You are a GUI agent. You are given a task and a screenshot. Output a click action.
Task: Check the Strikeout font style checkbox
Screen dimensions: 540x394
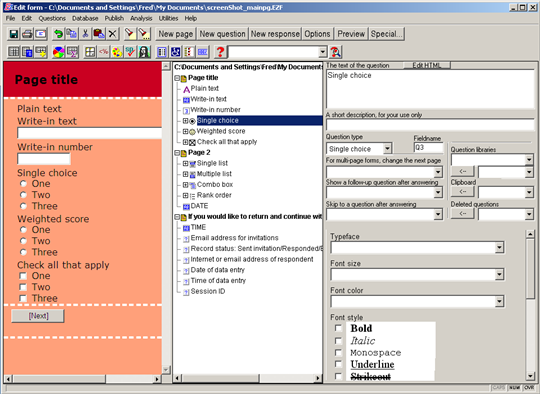338,376
